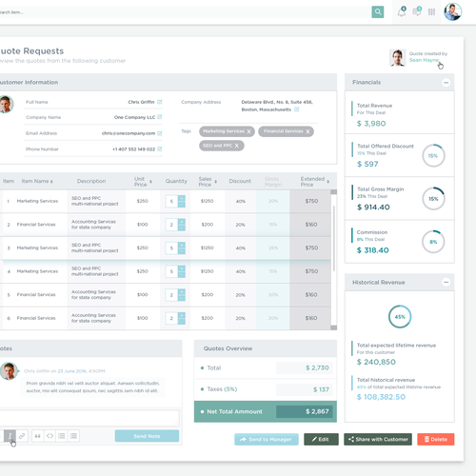Remove the SEO and PPC tag

[236, 146]
